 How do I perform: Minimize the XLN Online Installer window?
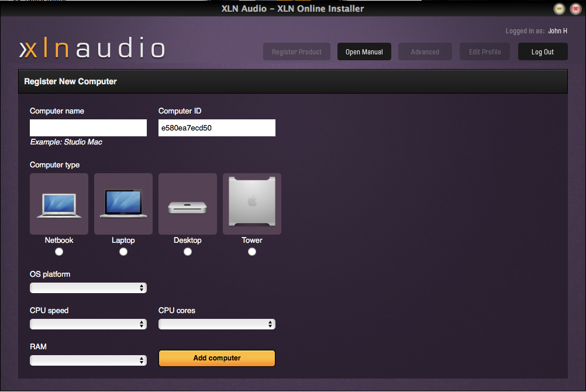click(x=559, y=9)
